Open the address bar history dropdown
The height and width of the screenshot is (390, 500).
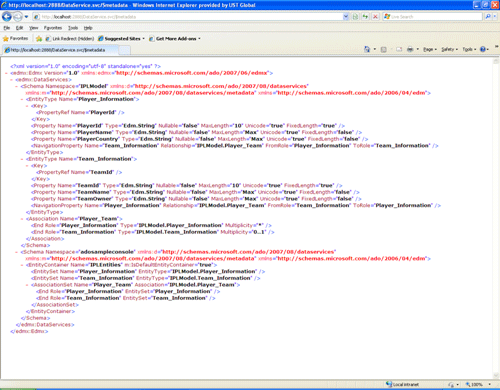(346, 17)
